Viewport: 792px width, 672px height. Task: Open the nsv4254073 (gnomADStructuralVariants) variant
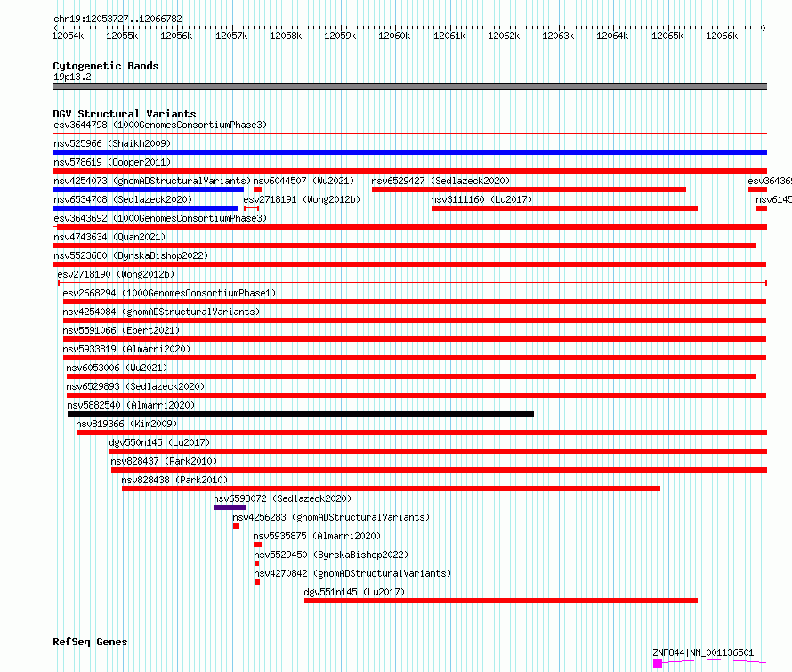(x=152, y=181)
